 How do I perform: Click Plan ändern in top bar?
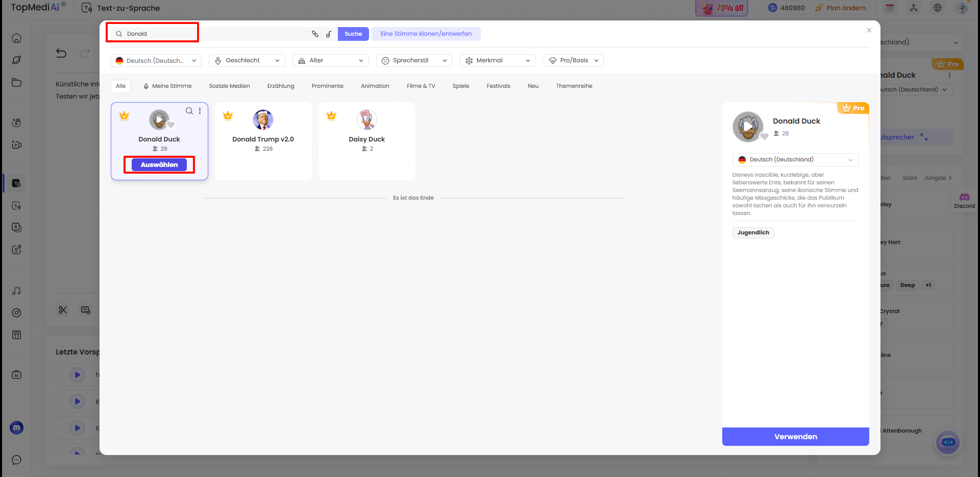[x=841, y=8]
